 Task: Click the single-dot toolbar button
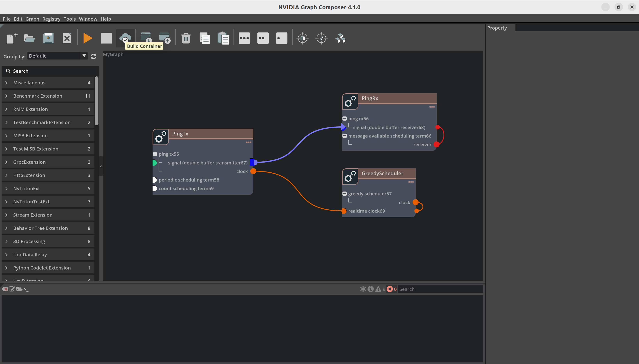[282, 38]
